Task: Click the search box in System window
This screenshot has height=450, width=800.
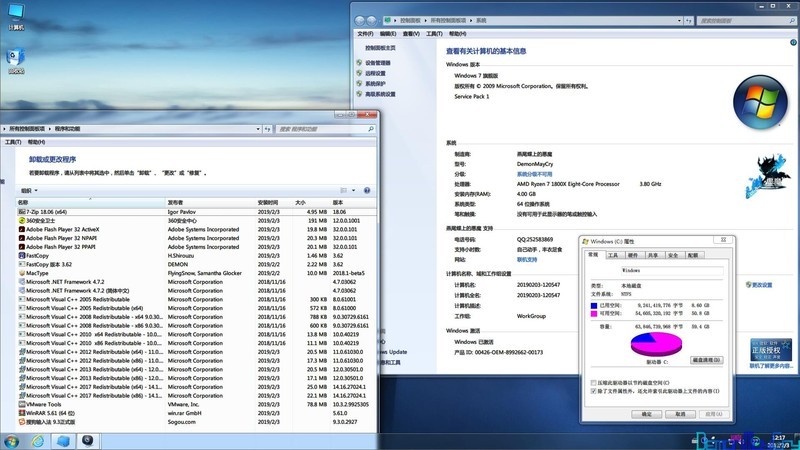Action: point(746,20)
